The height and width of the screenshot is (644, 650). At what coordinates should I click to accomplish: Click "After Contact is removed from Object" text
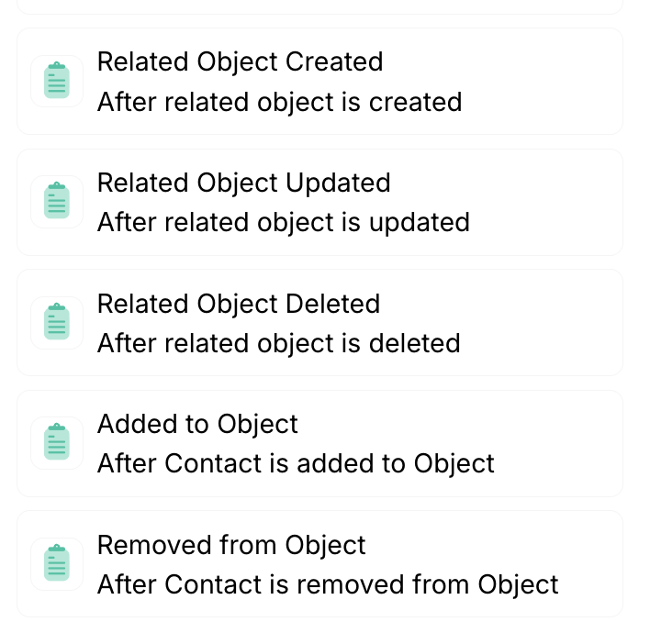click(328, 584)
